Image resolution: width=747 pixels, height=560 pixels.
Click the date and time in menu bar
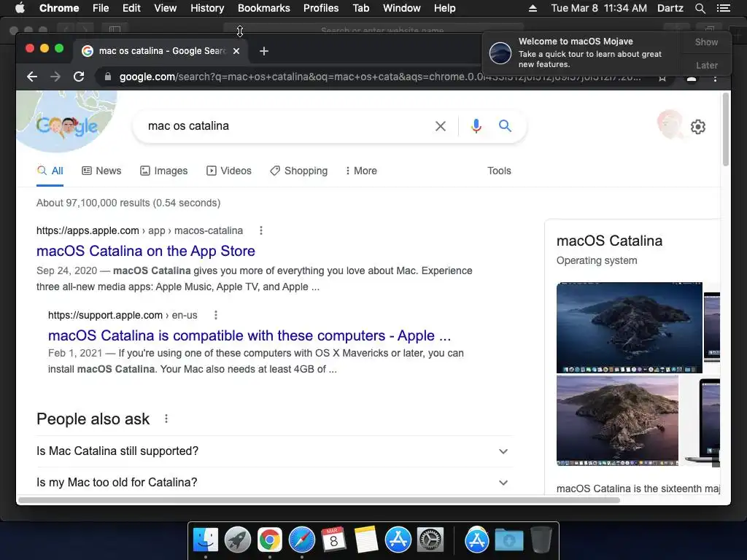(x=599, y=8)
